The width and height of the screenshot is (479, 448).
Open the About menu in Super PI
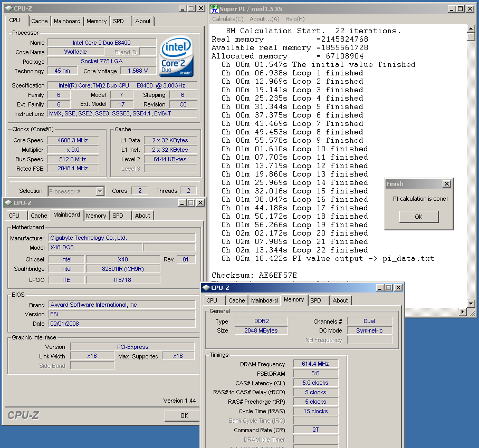coord(264,19)
